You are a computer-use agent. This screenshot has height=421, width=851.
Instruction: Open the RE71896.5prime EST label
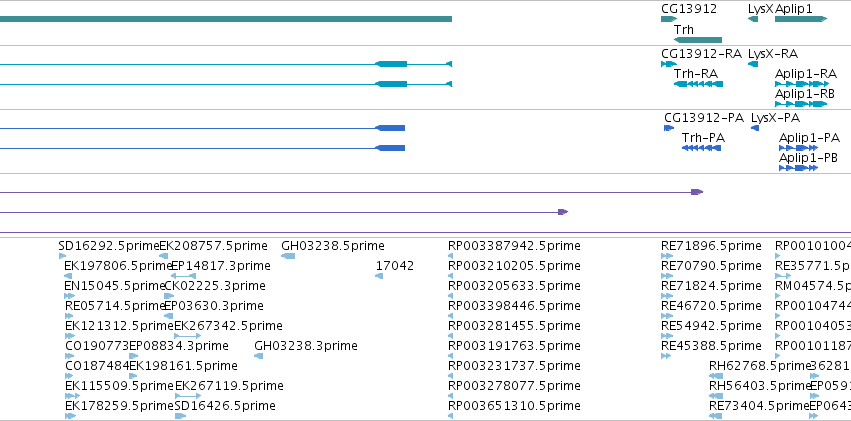pos(711,246)
